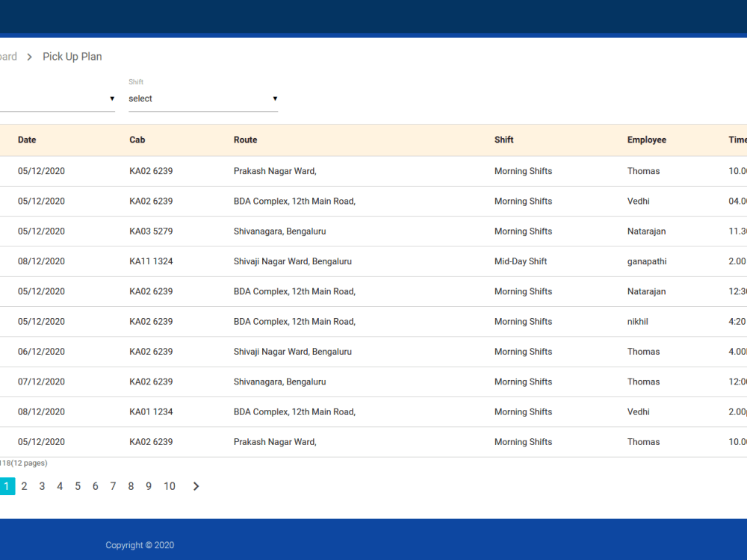Click the date 07/12/2020 cell
747x560 pixels.
[41, 382]
